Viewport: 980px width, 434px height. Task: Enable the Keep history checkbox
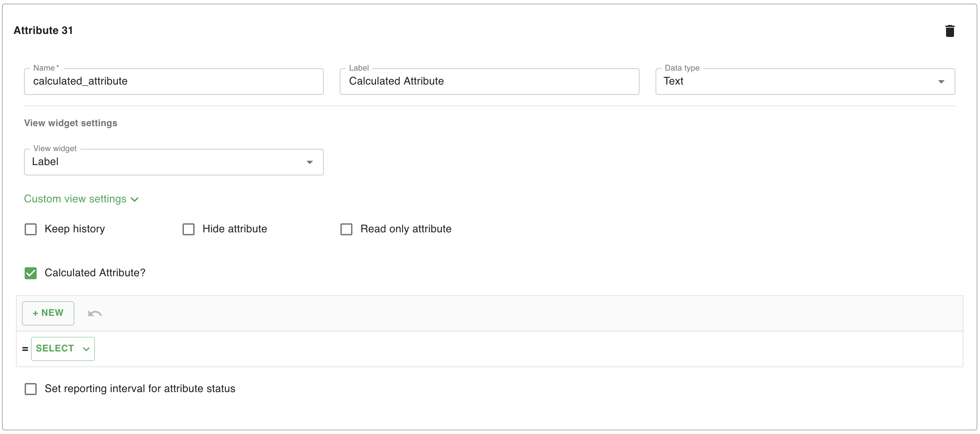(31, 229)
